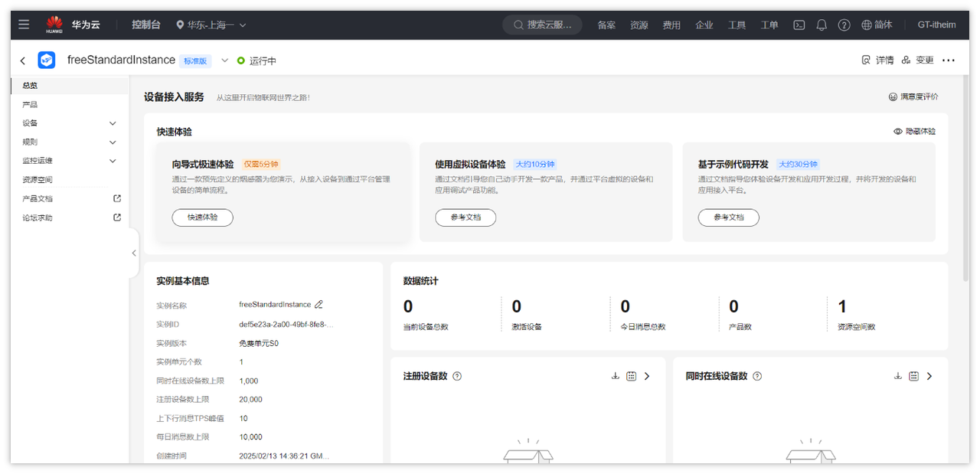Open instance 详情
Image resolution: width=980 pixels, height=474 pixels.
click(x=877, y=60)
